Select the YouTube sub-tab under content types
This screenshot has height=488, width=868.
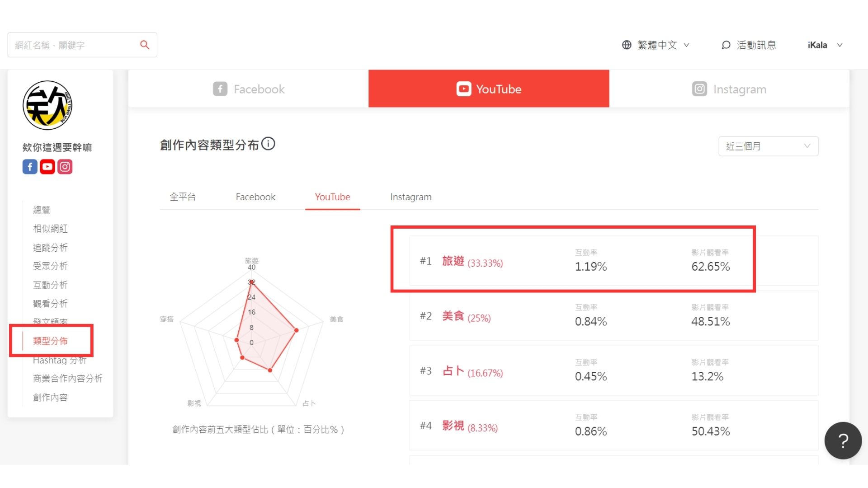click(332, 197)
